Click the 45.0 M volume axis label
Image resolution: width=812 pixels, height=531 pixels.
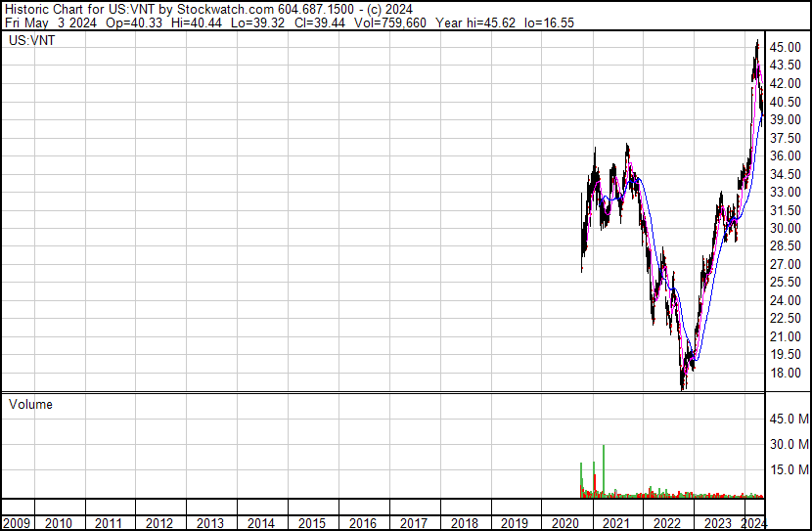tap(788, 420)
